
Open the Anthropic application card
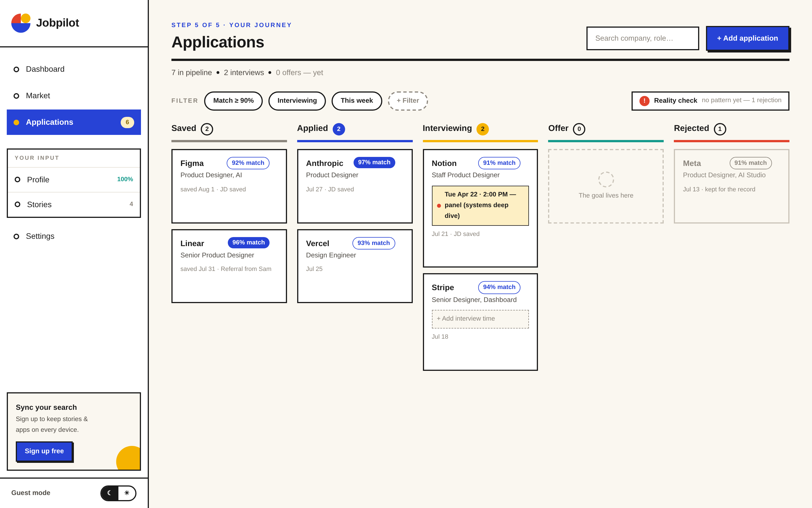(355, 186)
